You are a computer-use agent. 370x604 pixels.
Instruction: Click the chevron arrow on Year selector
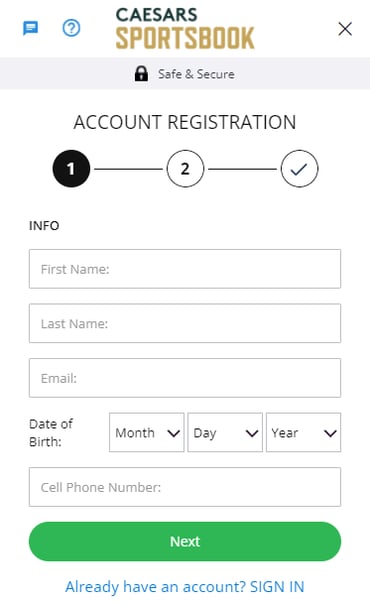click(x=330, y=433)
